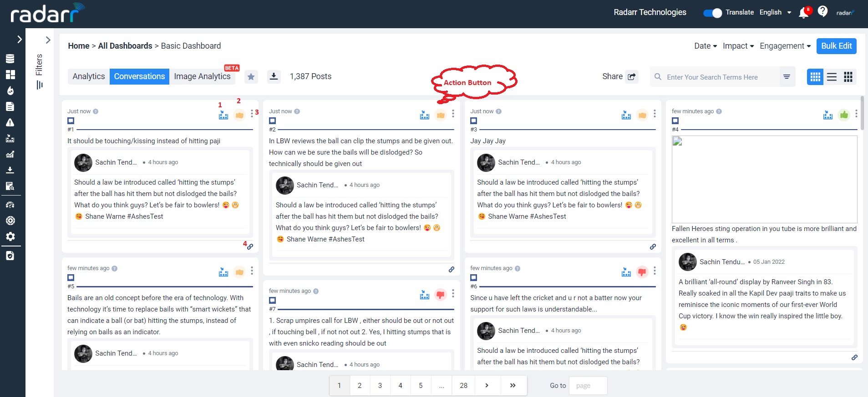Expand the left navigation sidebar chevron
This screenshot has width=868, height=397.
coord(19,40)
